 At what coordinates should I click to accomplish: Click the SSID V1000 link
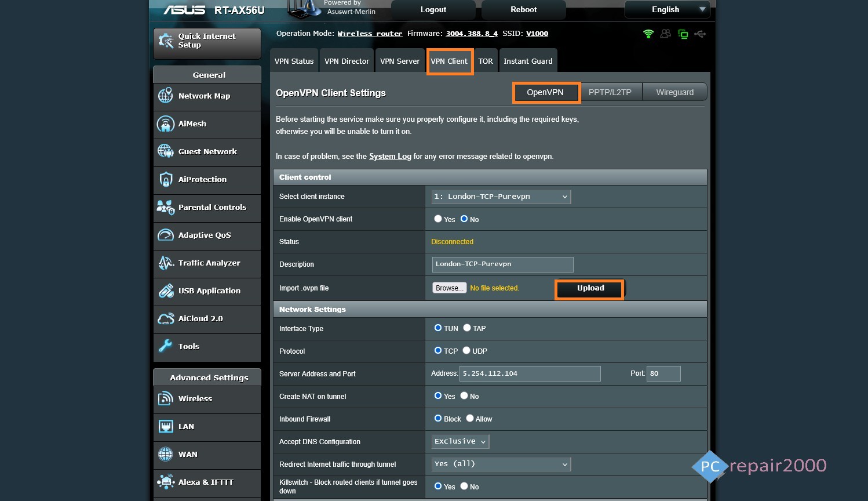pyautogui.click(x=537, y=34)
